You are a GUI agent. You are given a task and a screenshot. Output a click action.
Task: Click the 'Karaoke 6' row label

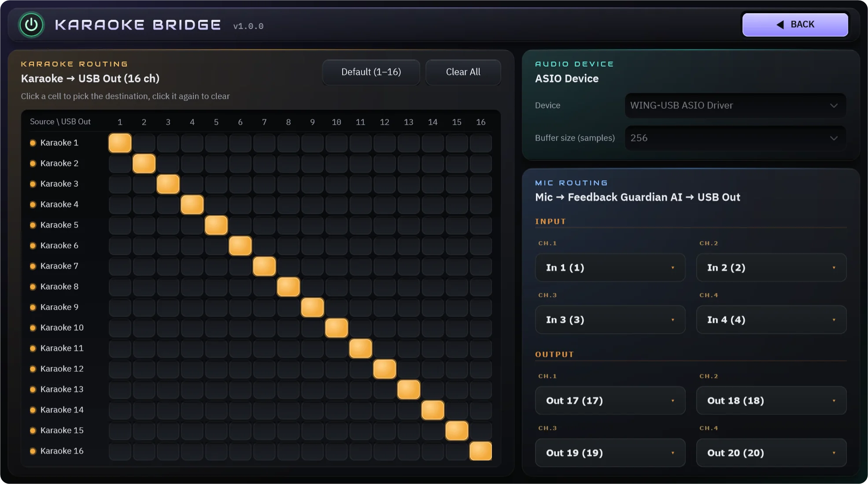(59, 246)
